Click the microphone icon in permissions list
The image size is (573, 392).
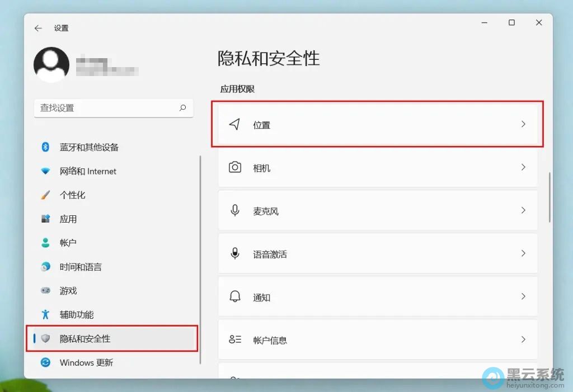[235, 210]
